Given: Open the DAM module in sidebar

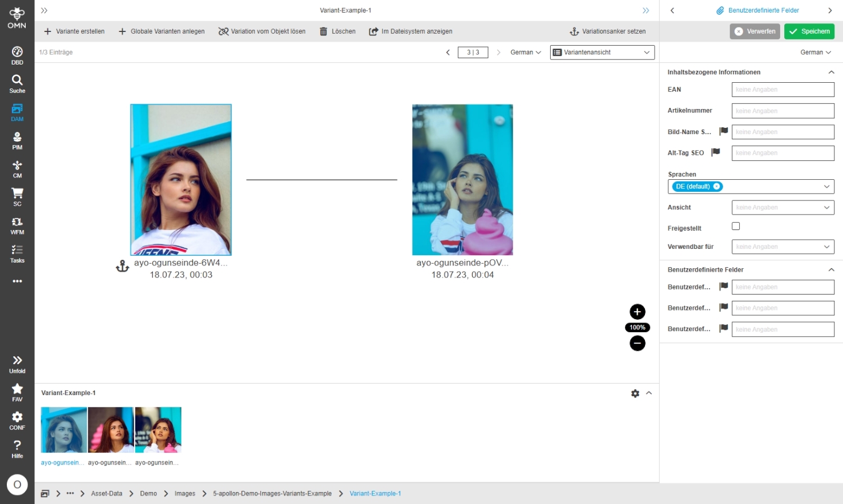Looking at the screenshot, I should (17, 112).
